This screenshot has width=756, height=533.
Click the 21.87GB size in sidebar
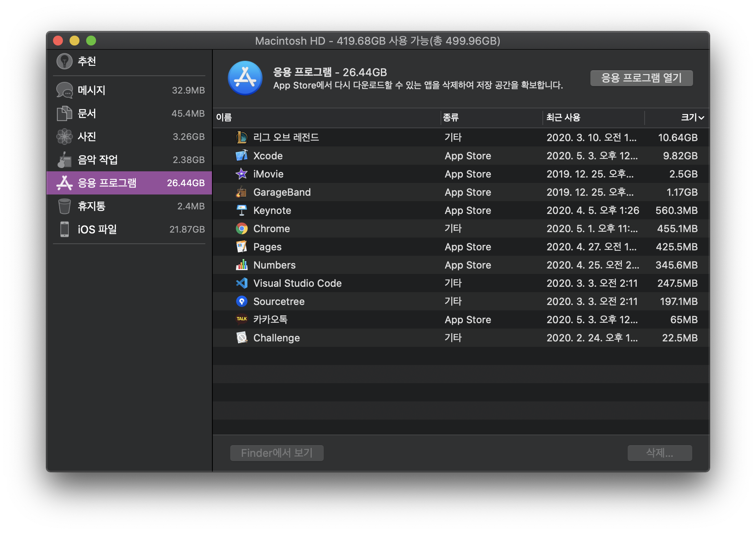[x=187, y=229]
